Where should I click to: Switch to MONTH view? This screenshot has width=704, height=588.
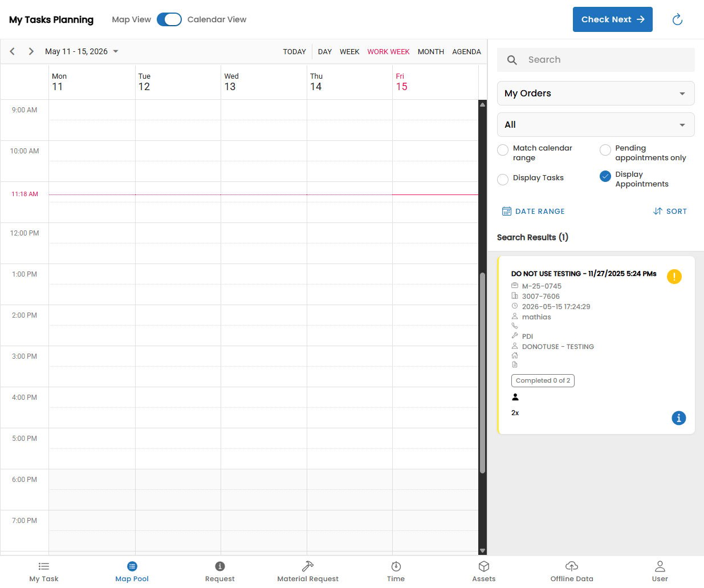pyautogui.click(x=431, y=51)
